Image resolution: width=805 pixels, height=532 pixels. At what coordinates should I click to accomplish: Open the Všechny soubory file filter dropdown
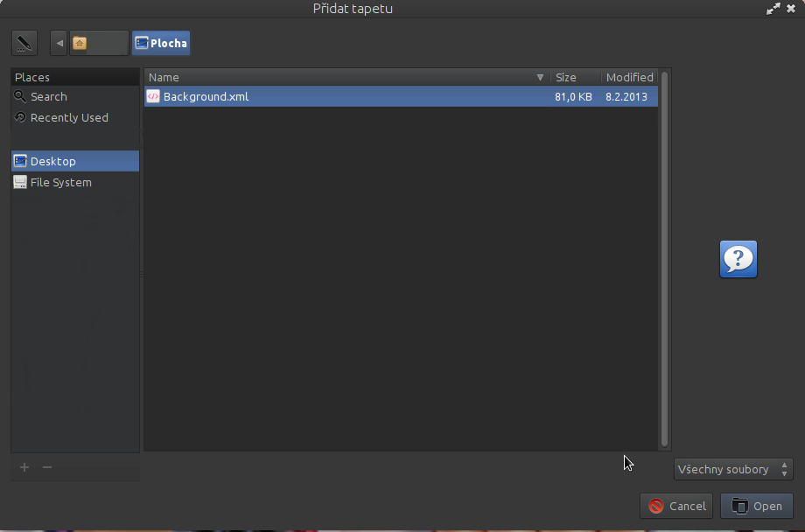pyautogui.click(x=733, y=469)
